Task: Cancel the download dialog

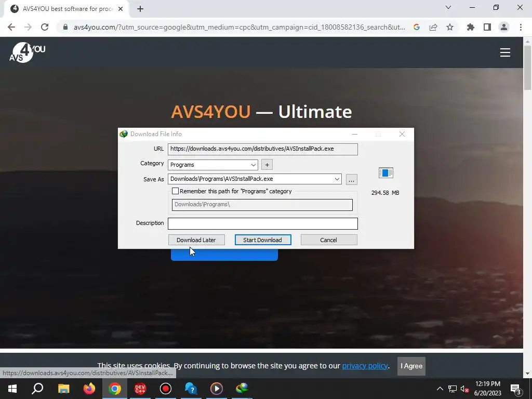Action: [x=328, y=240]
